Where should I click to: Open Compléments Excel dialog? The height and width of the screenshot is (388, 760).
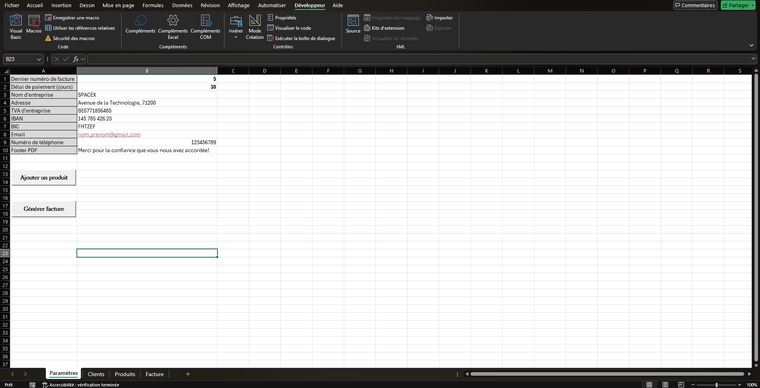[x=173, y=27]
